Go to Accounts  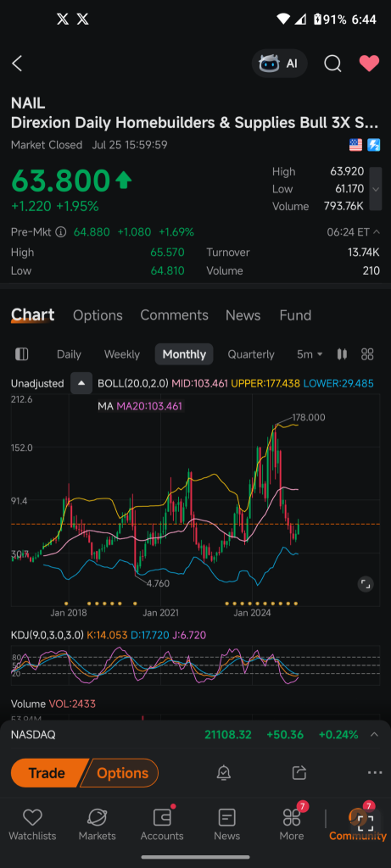click(x=162, y=824)
